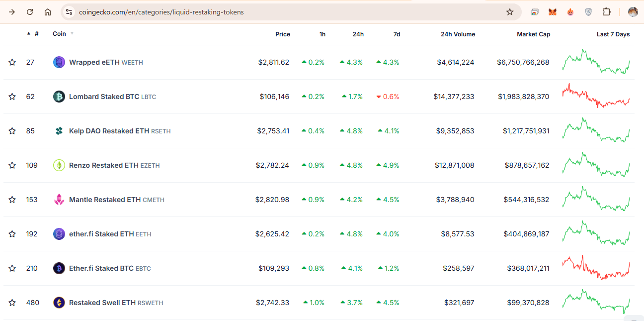Image resolution: width=644 pixels, height=321 pixels.
Task: Add ether.fi Staked ETH to favorites
Action: pyautogui.click(x=12, y=234)
